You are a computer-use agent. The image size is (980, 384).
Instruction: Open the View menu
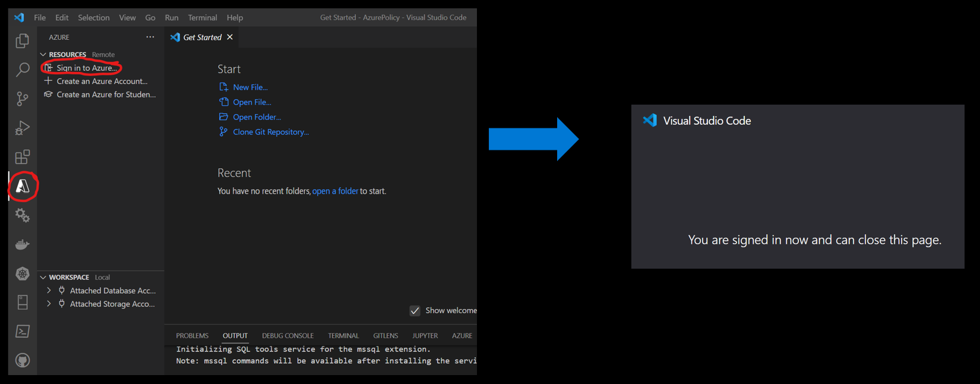click(x=127, y=17)
